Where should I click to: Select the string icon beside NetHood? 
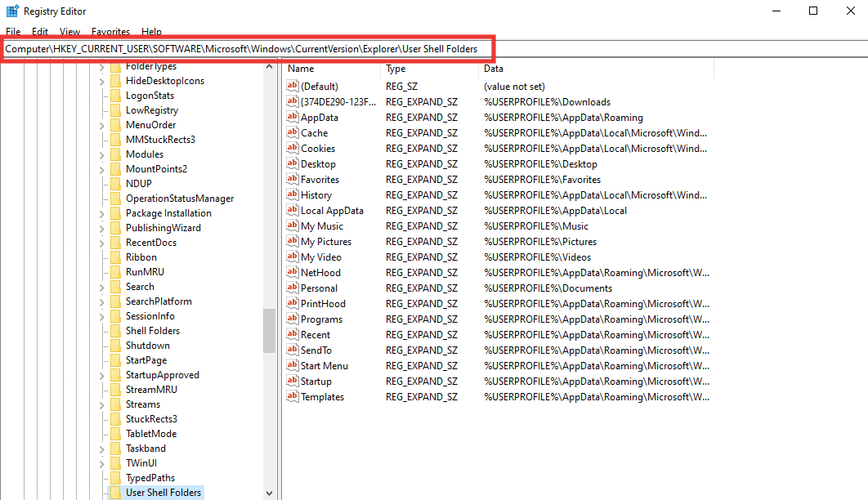click(293, 271)
